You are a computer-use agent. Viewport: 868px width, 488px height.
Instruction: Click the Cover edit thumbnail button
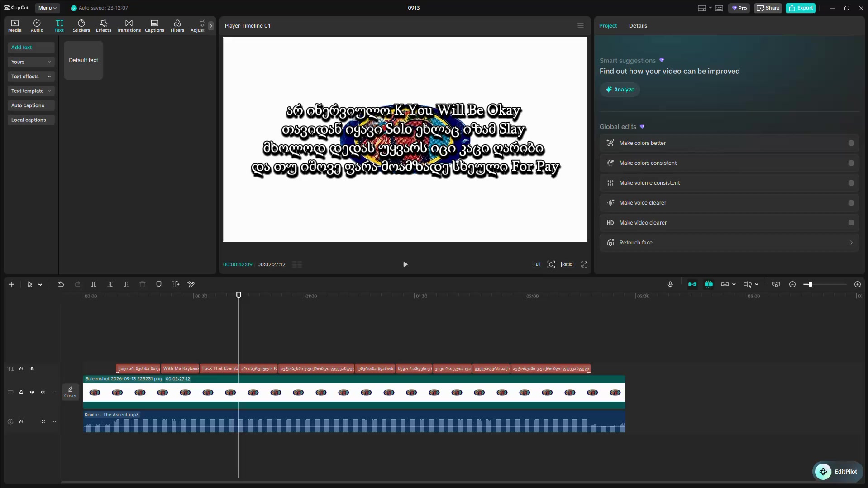coord(71,392)
